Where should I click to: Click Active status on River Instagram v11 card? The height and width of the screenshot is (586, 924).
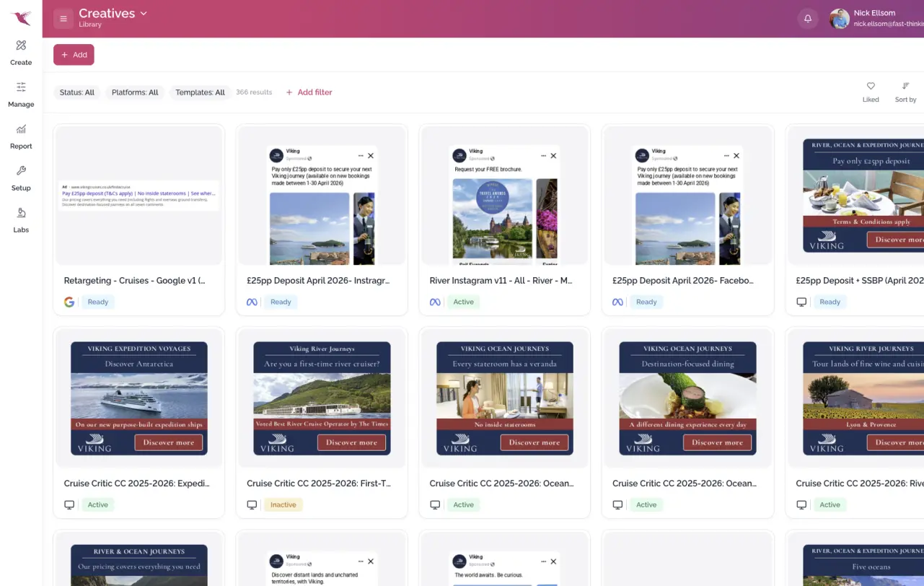[x=464, y=302]
